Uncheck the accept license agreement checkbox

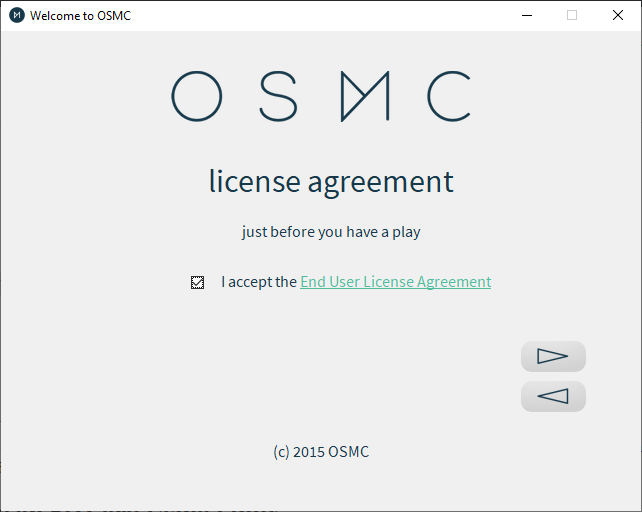point(197,282)
